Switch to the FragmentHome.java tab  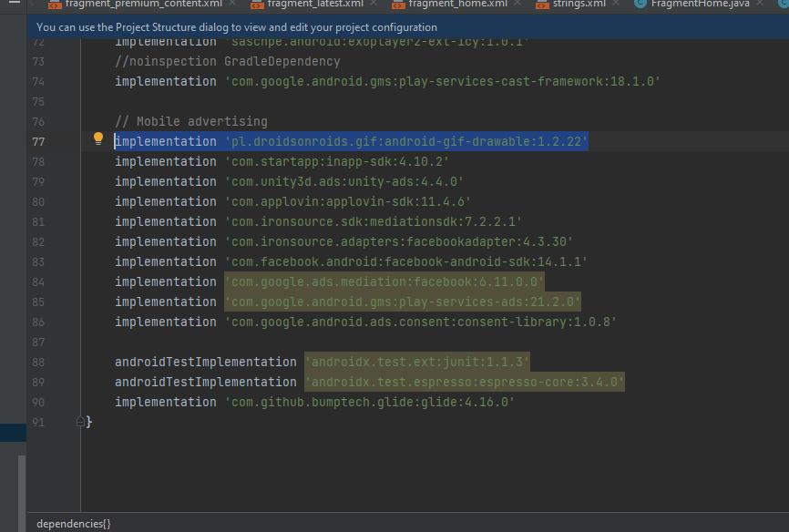point(700,4)
